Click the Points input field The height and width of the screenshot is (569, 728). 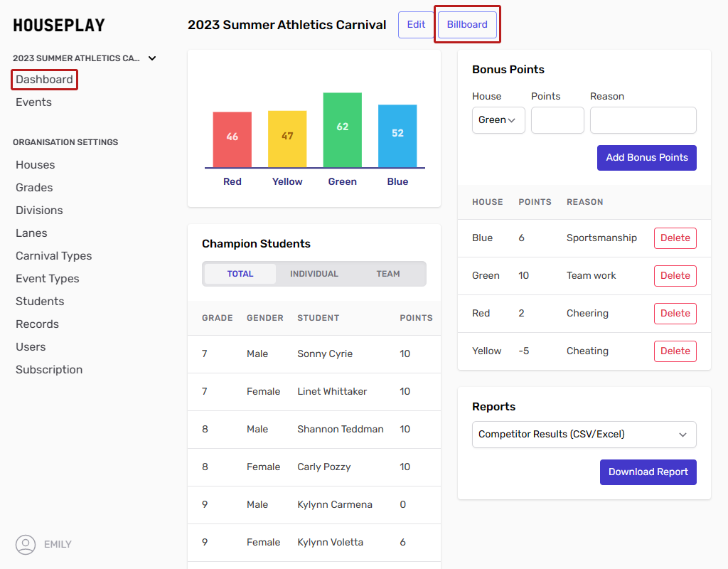tap(557, 120)
